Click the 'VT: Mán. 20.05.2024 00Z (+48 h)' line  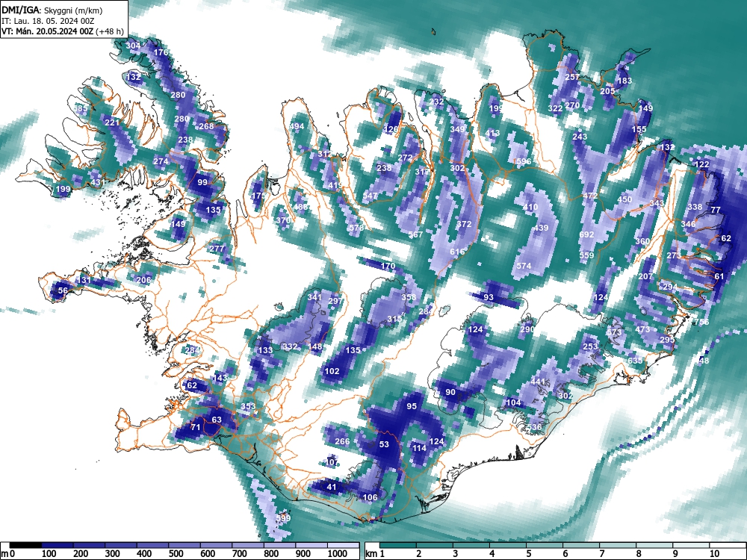coord(63,31)
